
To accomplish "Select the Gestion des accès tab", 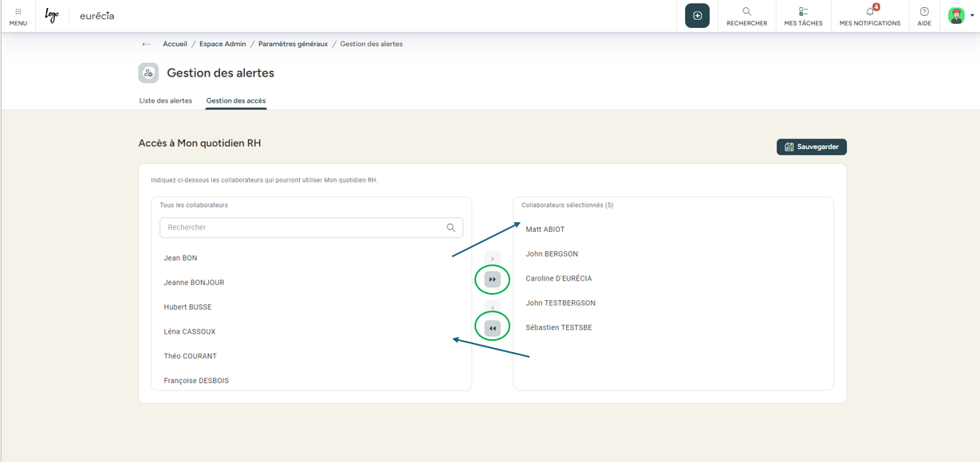I will pyautogui.click(x=236, y=101).
